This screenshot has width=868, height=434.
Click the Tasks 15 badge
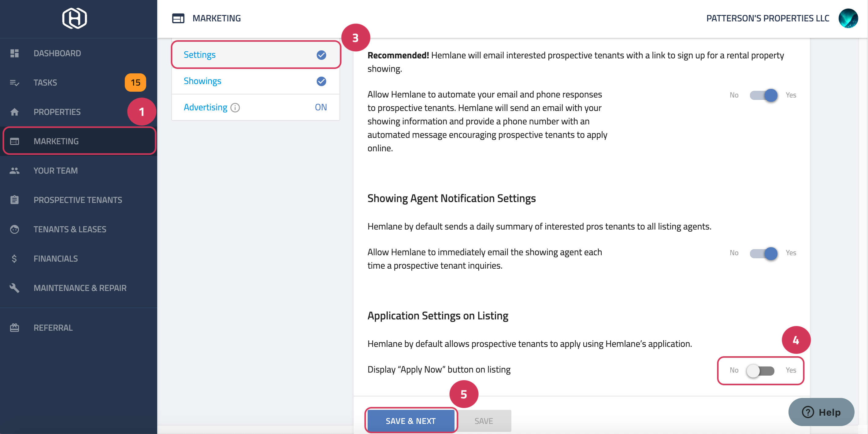(x=135, y=83)
